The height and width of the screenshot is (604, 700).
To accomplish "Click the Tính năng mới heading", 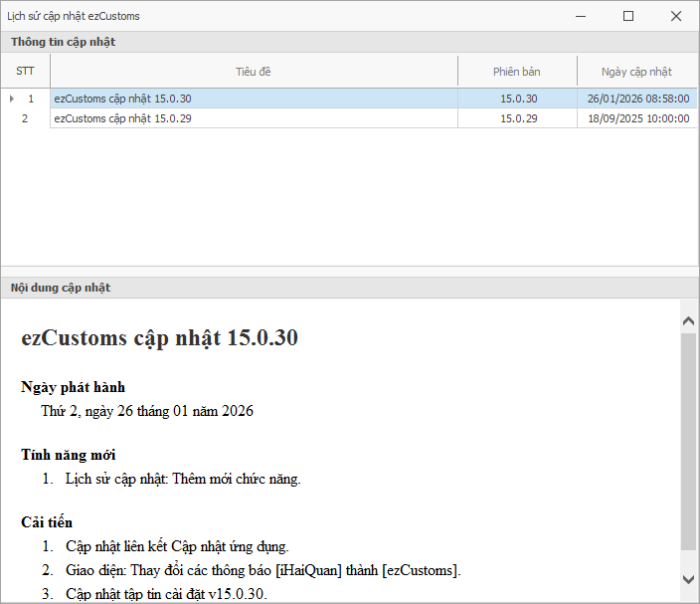I will pyautogui.click(x=69, y=455).
